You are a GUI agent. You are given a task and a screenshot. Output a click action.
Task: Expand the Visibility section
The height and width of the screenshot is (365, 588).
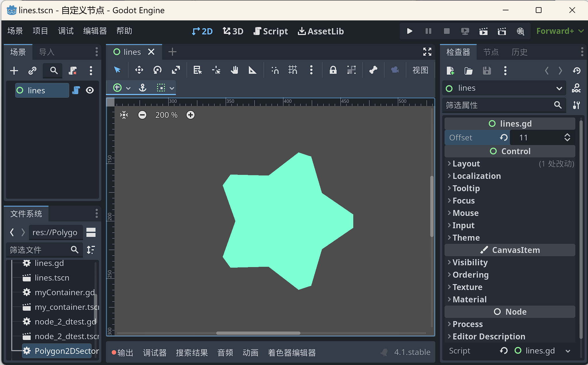470,262
